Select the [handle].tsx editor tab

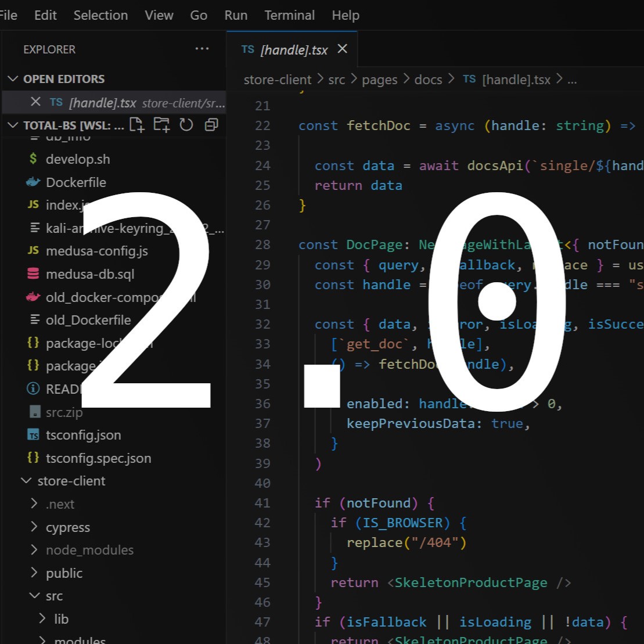pos(293,49)
